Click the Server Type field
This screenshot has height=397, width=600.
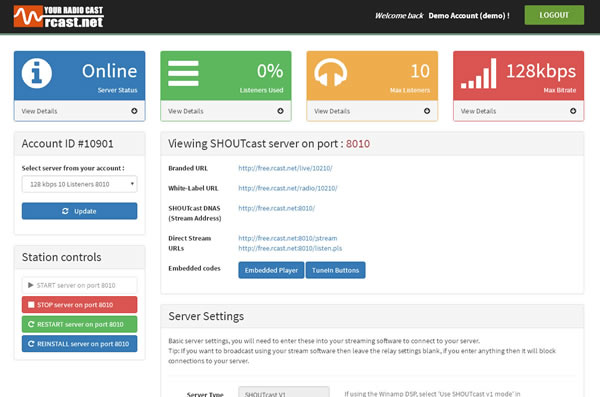284,393
